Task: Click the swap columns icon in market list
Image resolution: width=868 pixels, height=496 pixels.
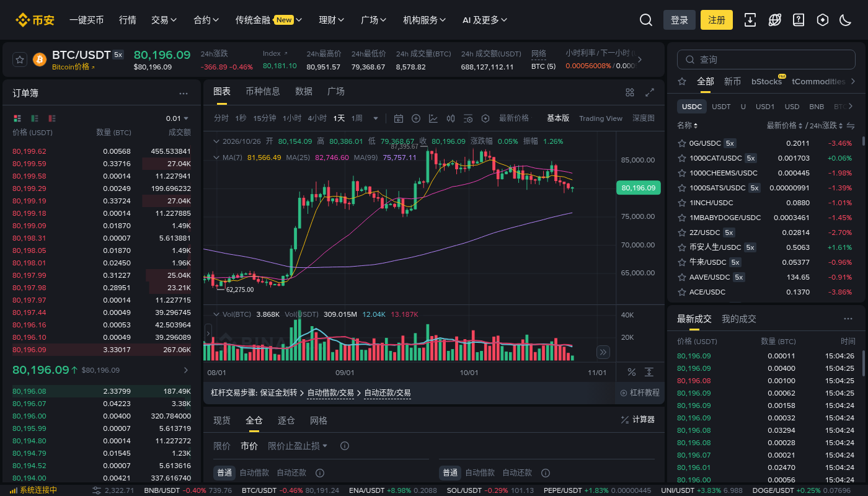Action: (851, 126)
